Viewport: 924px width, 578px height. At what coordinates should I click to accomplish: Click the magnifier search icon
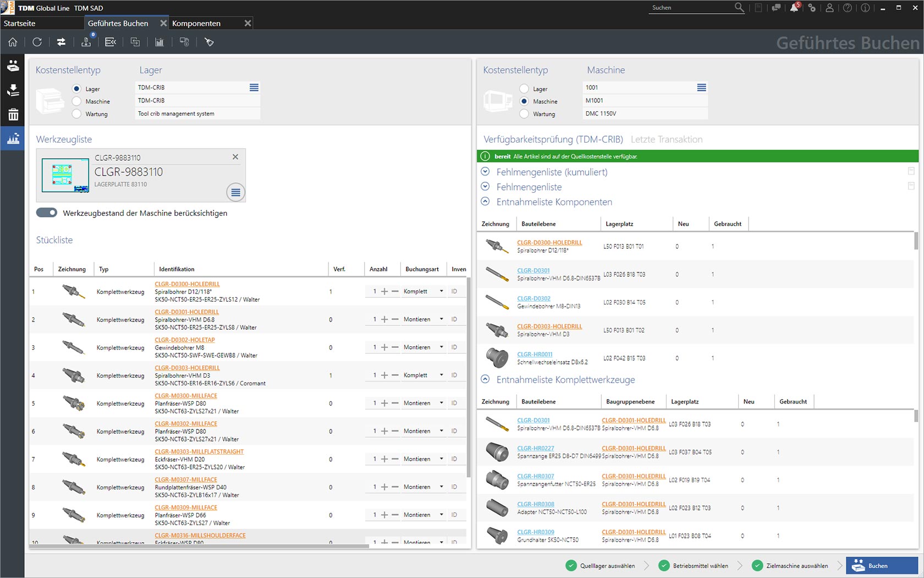point(739,7)
